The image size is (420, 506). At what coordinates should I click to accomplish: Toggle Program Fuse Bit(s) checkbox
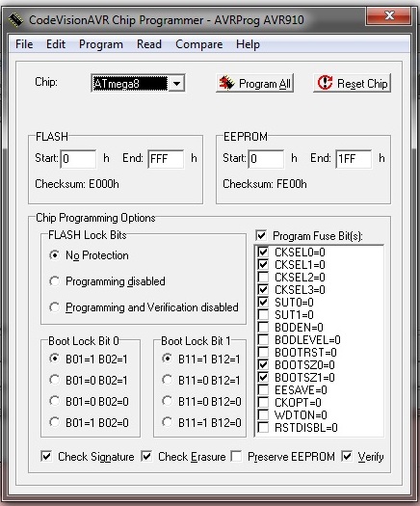(x=261, y=235)
